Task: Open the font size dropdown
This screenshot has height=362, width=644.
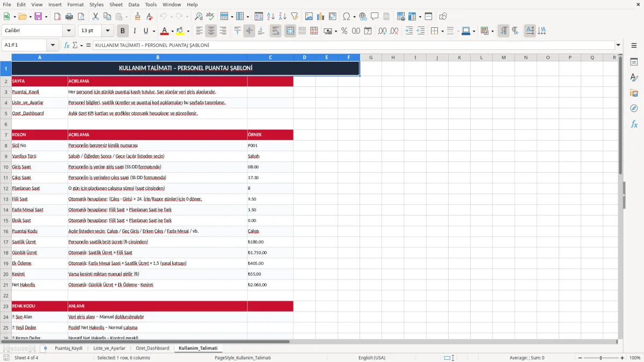Action: point(108,31)
